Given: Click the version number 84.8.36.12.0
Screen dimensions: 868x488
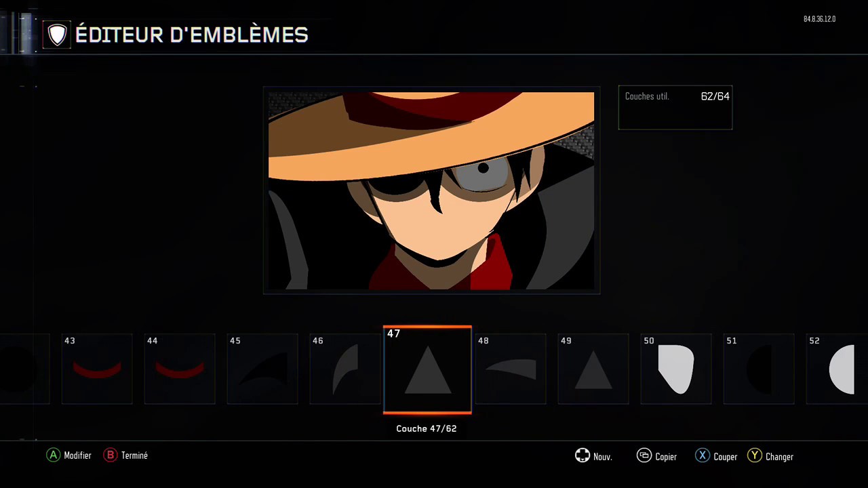Looking at the screenshot, I should pyautogui.click(x=819, y=19).
